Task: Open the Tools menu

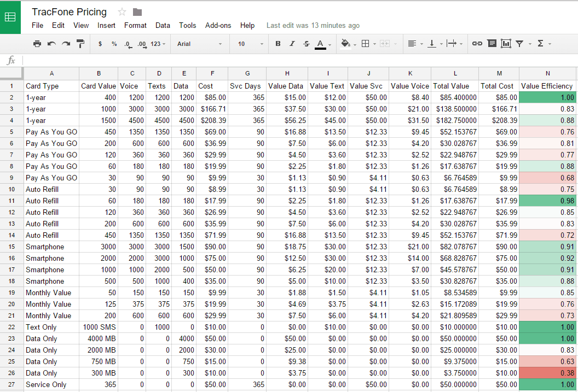Action: tap(188, 25)
